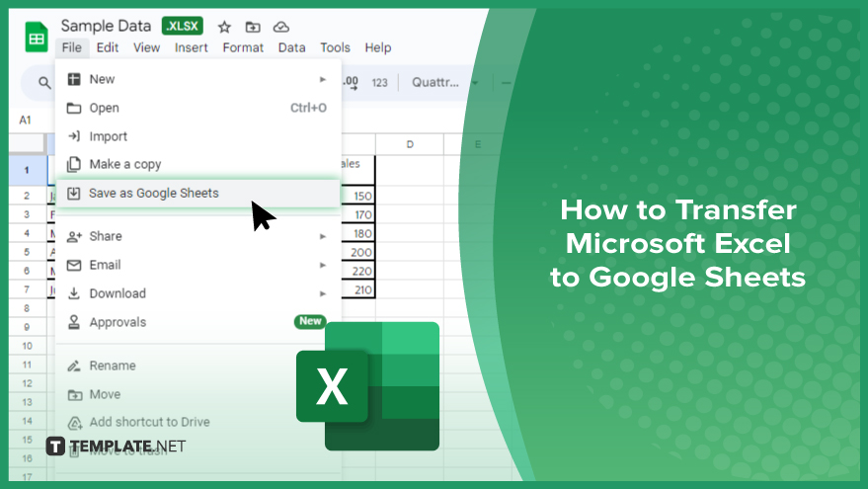Screen dimensions: 868x489
Task: Open the Quattr... font dropdown
Action: pyautogui.click(x=444, y=83)
